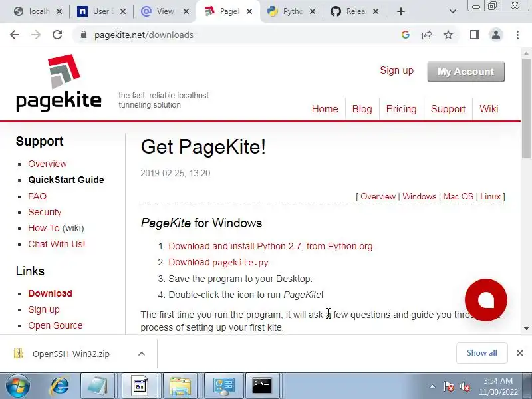Open the Security sidebar link
Image resolution: width=532 pixels, height=399 pixels.
45,212
